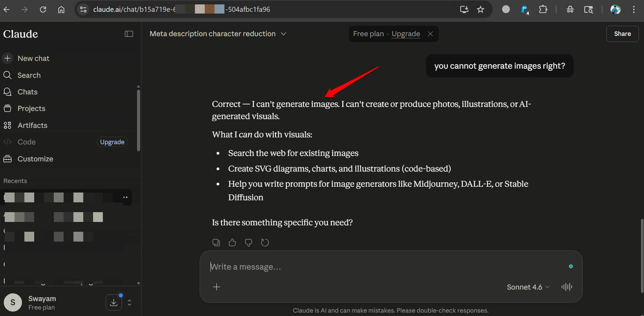Click the incognito-style hat extension icon
Image resolution: width=644 pixels, height=316 pixels.
(570, 9)
